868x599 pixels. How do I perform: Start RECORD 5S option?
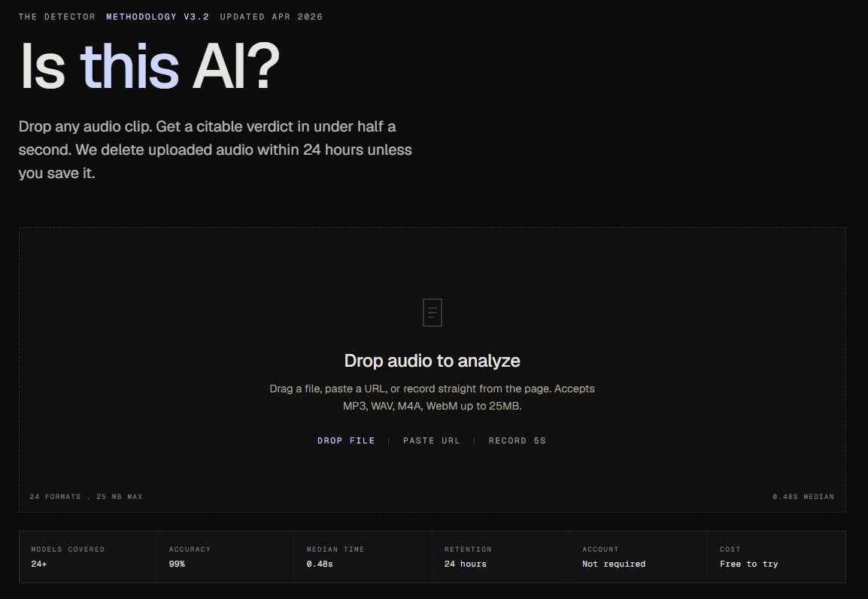point(517,441)
